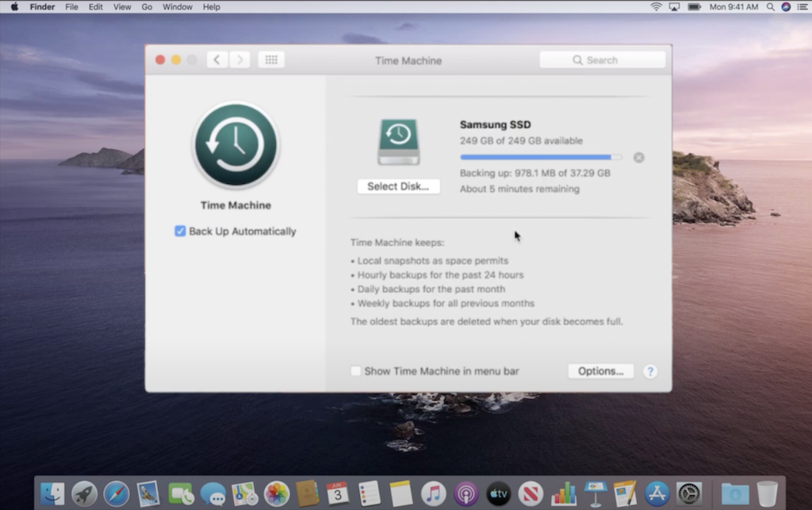Open the Apple menu
The image size is (812, 510).
[x=14, y=6]
